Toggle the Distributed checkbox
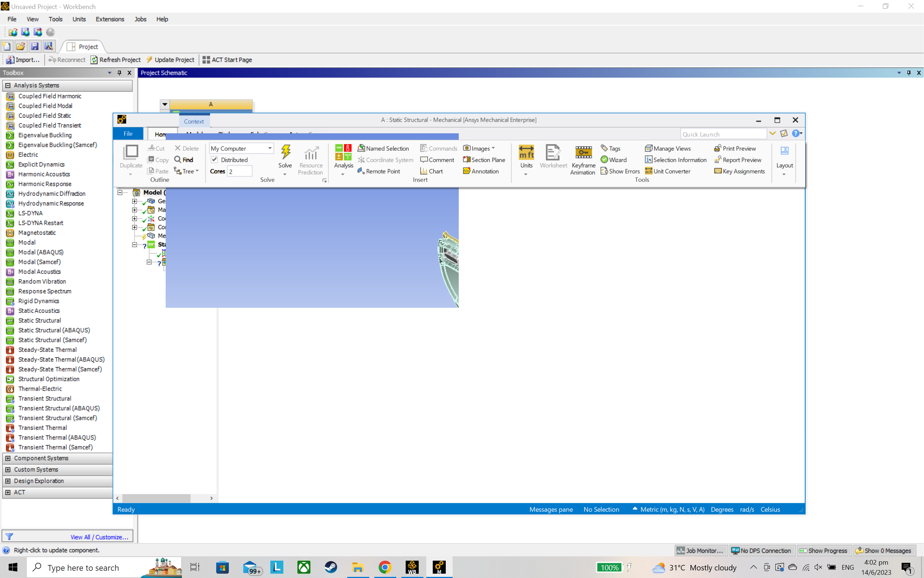Screen dimensions: 924x578 (x=215, y=160)
